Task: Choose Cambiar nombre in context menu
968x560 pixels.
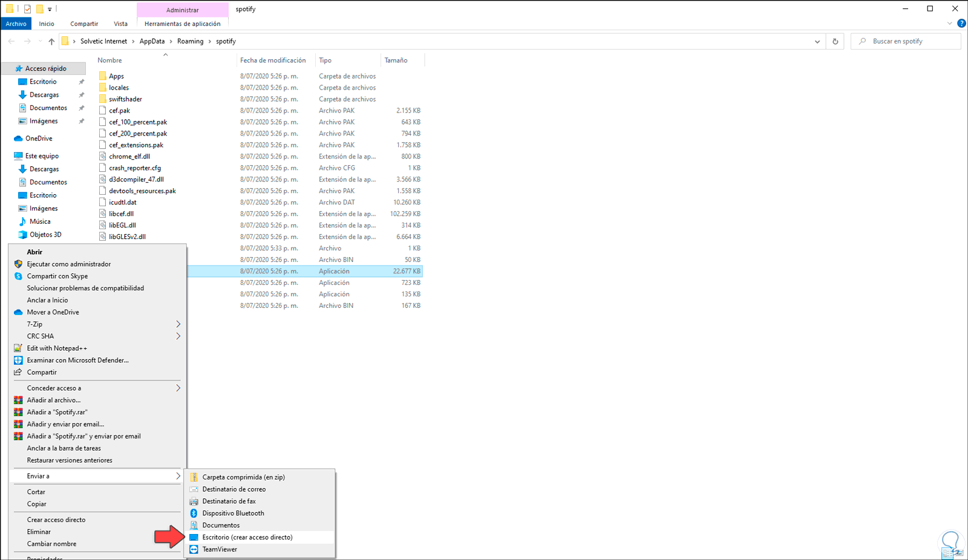Action: tap(51, 544)
